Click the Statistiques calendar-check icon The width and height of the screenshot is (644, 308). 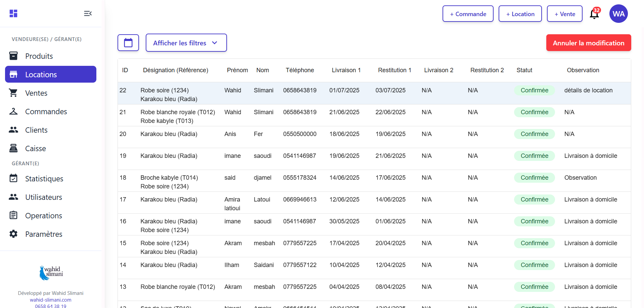coord(13,178)
